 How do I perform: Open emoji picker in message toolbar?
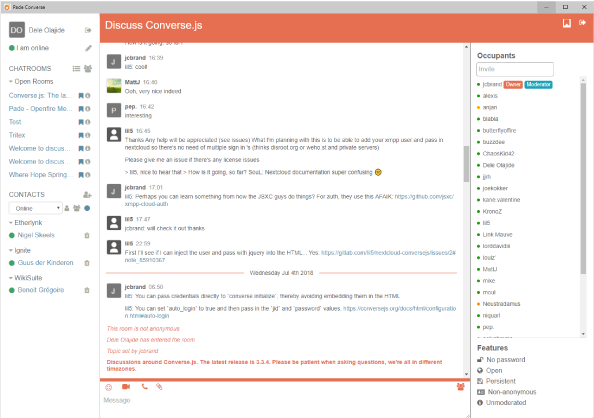tap(109, 387)
